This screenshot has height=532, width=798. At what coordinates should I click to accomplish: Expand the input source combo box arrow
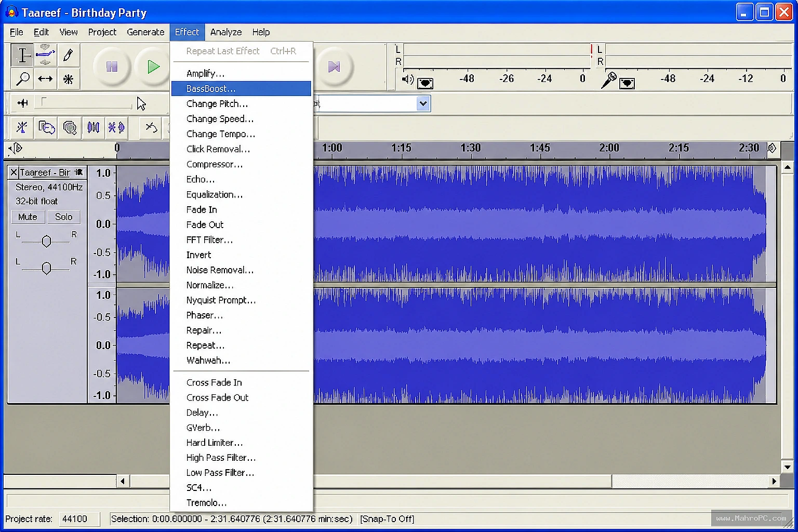point(423,103)
